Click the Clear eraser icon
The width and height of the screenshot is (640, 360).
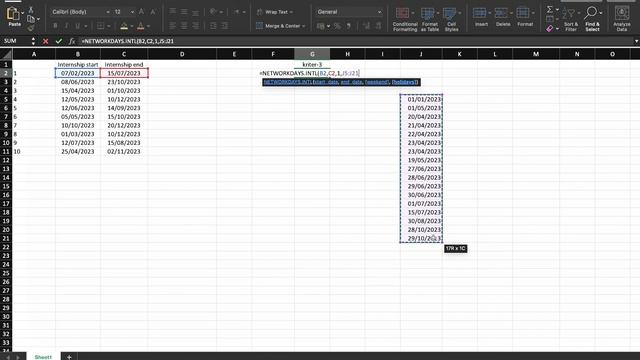[x=550, y=28]
